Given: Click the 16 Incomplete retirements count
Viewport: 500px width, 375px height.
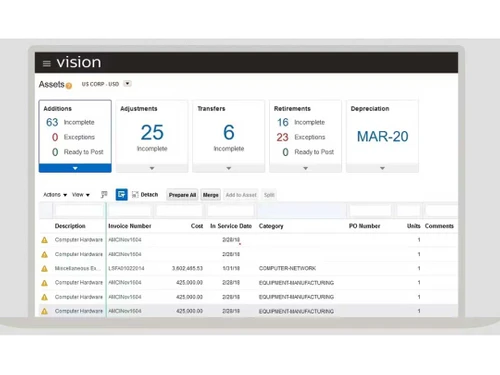Looking at the screenshot, I should coord(283,122).
